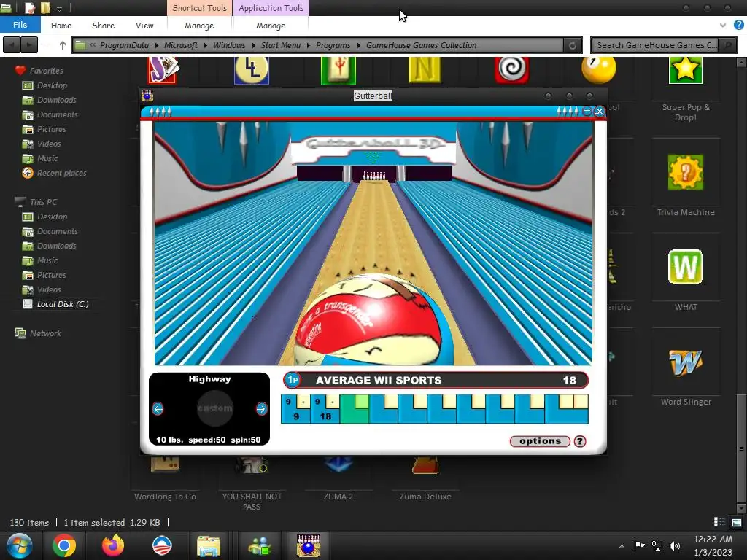Open Manage under Shortcut Tools
Viewport: 747px width, 560px height.
coord(199,26)
